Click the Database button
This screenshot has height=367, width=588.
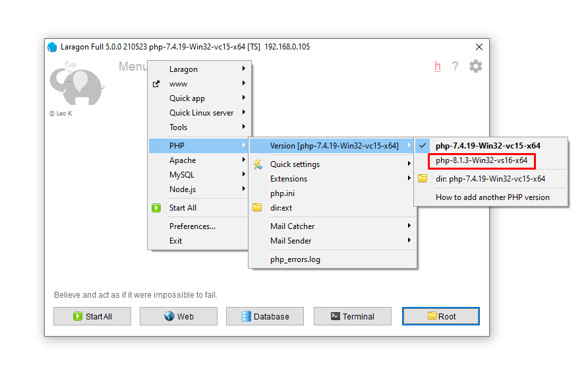coord(265,316)
